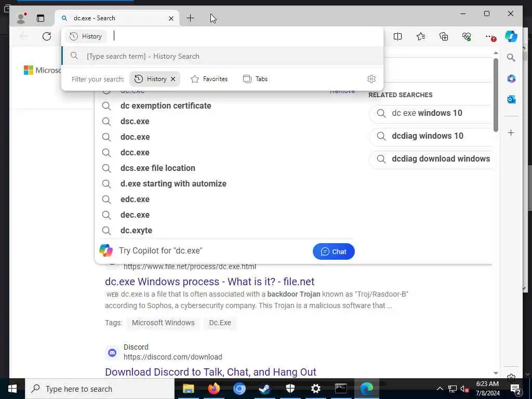
Task: Open the https://discord.com/download URL text
Action: click(x=172, y=357)
